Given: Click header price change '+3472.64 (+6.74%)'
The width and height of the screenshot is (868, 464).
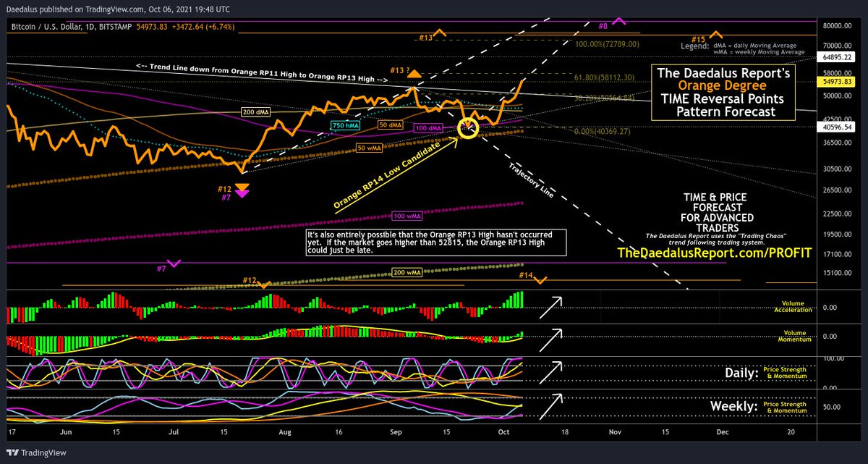Looking at the screenshot, I should click(x=202, y=25).
